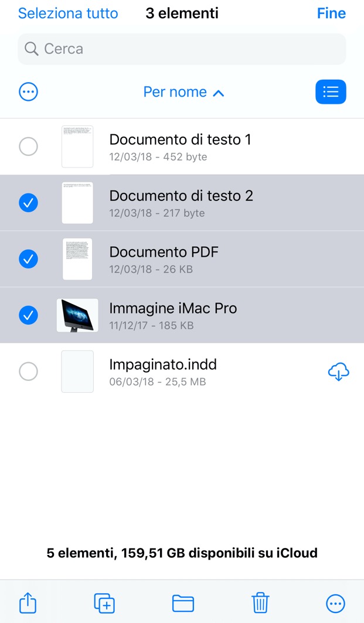Click the sort direction chevron arrow
The height and width of the screenshot is (623, 364).
219,93
